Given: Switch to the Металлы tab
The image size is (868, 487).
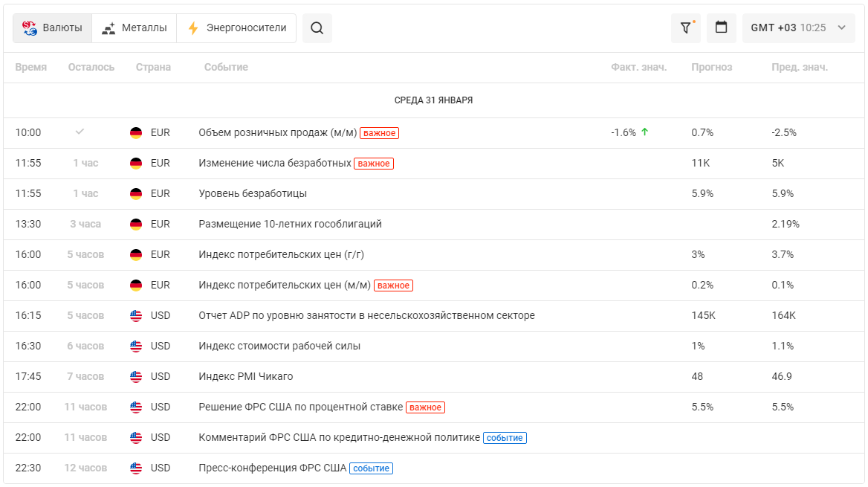Looking at the screenshot, I should pyautogui.click(x=135, y=28).
